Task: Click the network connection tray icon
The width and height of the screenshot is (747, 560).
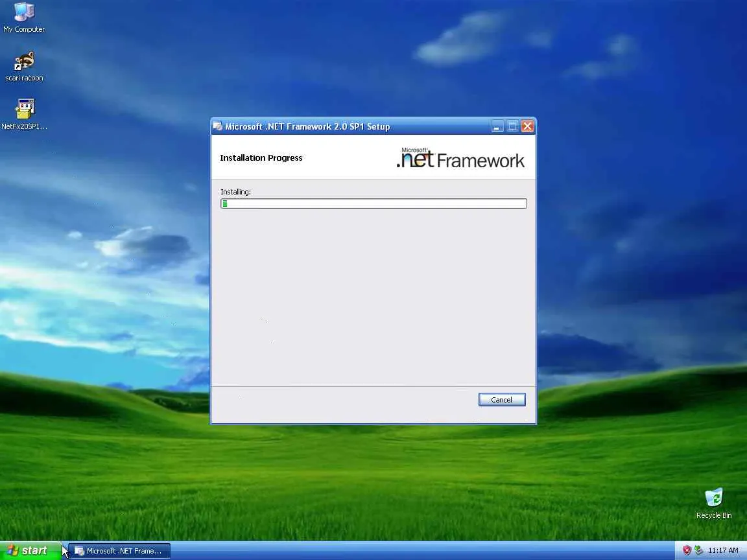Action: pos(698,550)
